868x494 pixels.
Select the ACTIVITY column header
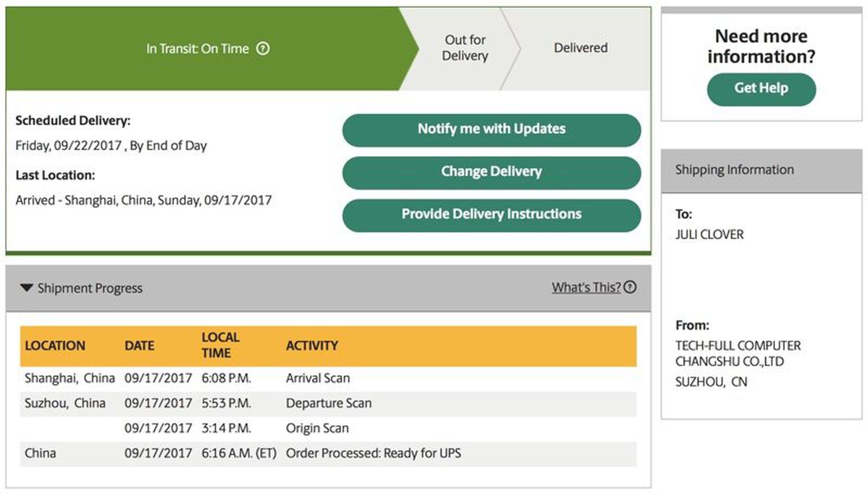click(x=312, y=345)
